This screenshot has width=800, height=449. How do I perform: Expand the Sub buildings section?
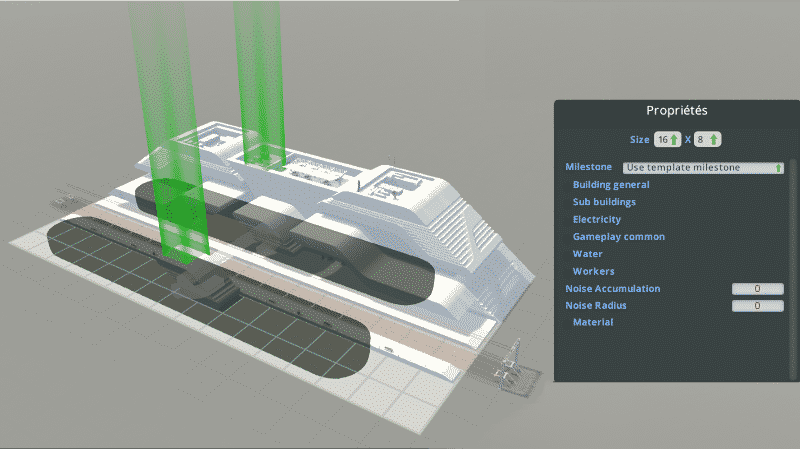(x=604, y=202)
